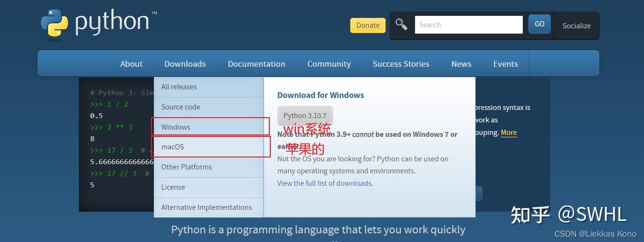Expand the Downloads menu
Viewport: 644px width, 242px height.
pos(185,64)
